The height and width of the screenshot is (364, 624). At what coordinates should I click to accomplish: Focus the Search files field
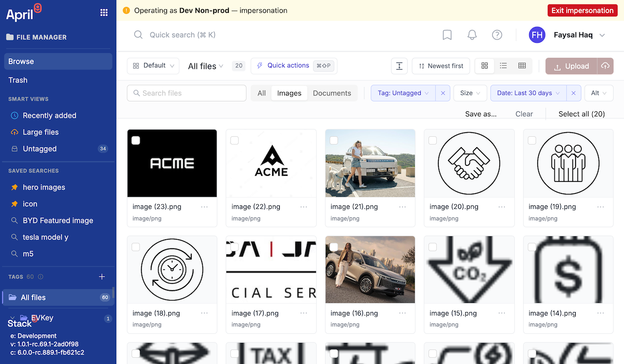point(187,93)
